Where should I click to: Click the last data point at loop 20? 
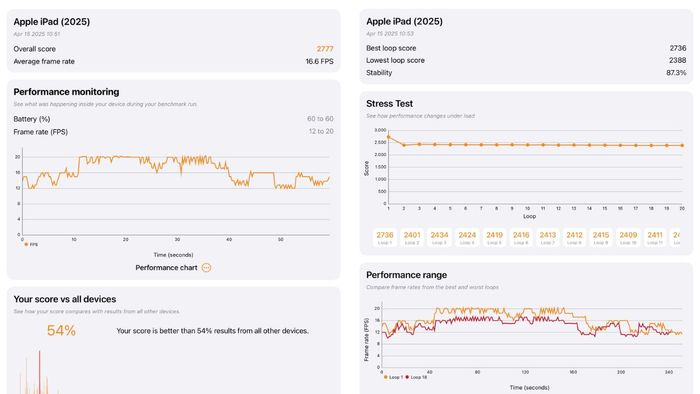pyautogui.click(x=682, y=145)
